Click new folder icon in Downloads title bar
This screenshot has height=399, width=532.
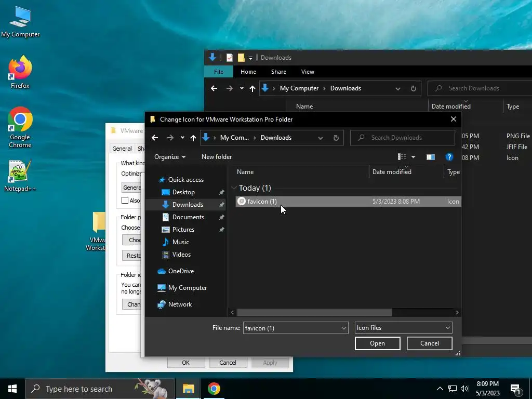tap(241, 57)
